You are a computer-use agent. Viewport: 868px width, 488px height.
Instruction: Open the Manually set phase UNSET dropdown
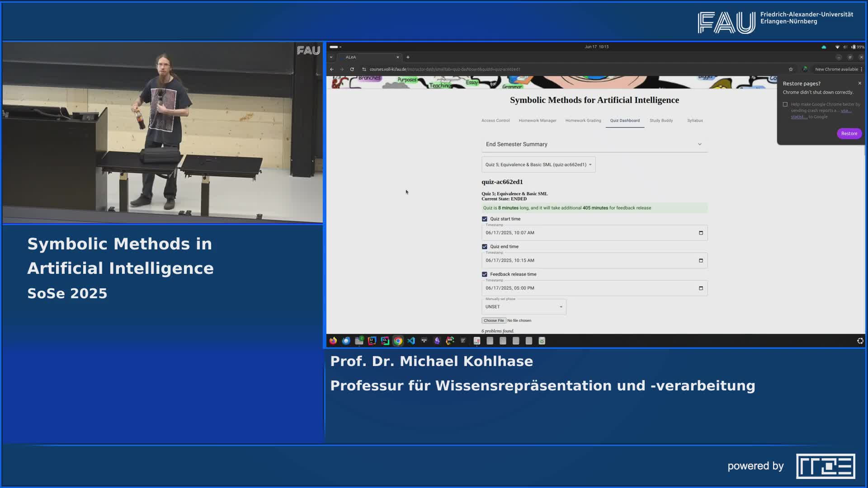click(524, 307)
